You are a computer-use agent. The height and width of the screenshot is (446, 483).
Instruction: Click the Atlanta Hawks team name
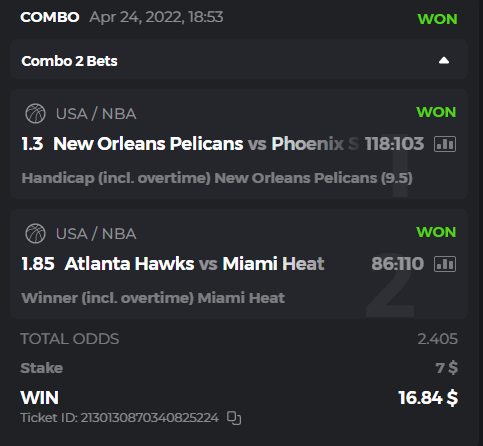tap(129, 264)
